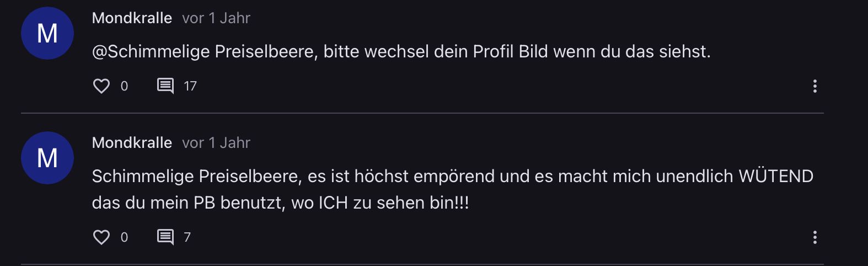
Task: Click the like count of the second comment
Action: [x=124, y=237]
